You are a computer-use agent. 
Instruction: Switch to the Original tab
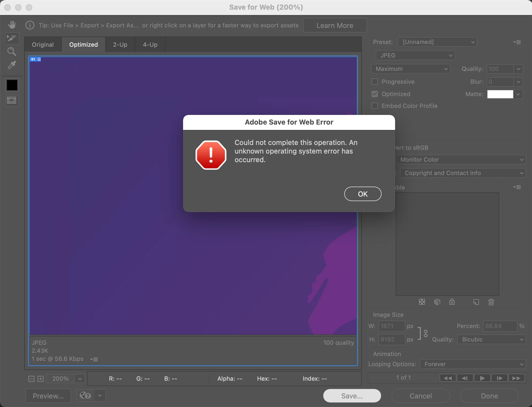43,45
